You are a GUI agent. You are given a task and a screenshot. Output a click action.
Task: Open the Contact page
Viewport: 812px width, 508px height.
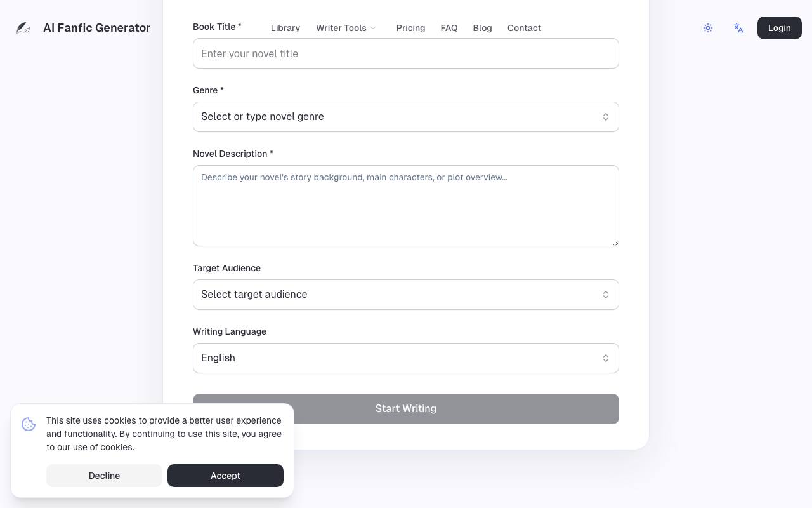tap(524, 28)
